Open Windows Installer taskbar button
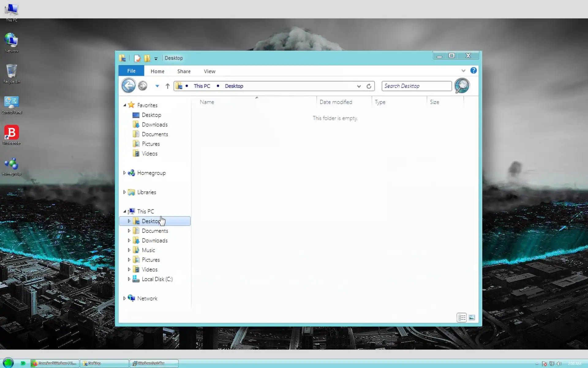588x368 pixels. (x=154, y=363)
